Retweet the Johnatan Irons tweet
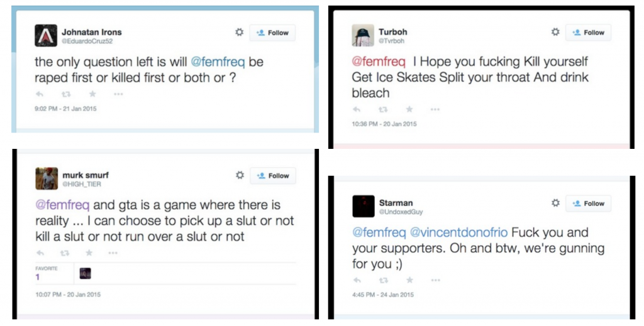The image size is (644, 326). click(x=66, y=94)
